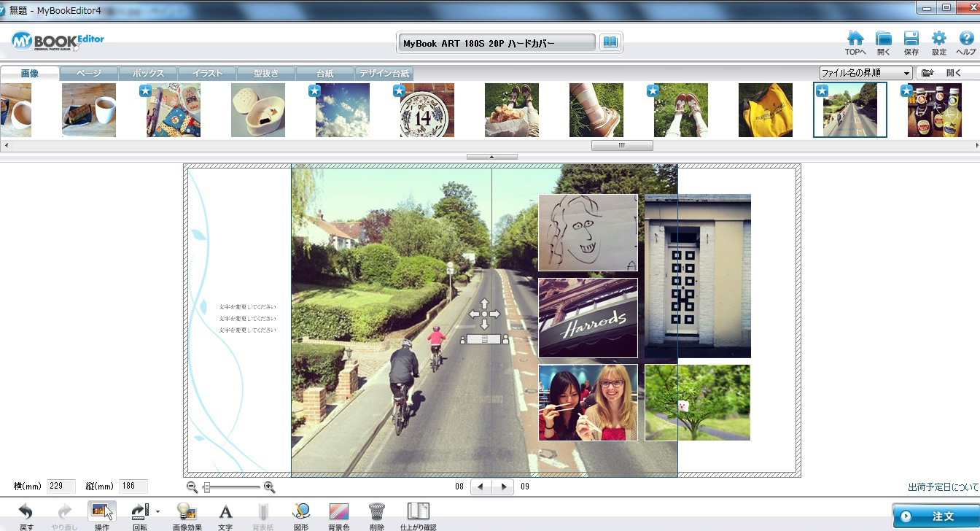The image size is (980, 531).
Task: Open 画像効果 image effects tool
Action: tap(187, 512)
